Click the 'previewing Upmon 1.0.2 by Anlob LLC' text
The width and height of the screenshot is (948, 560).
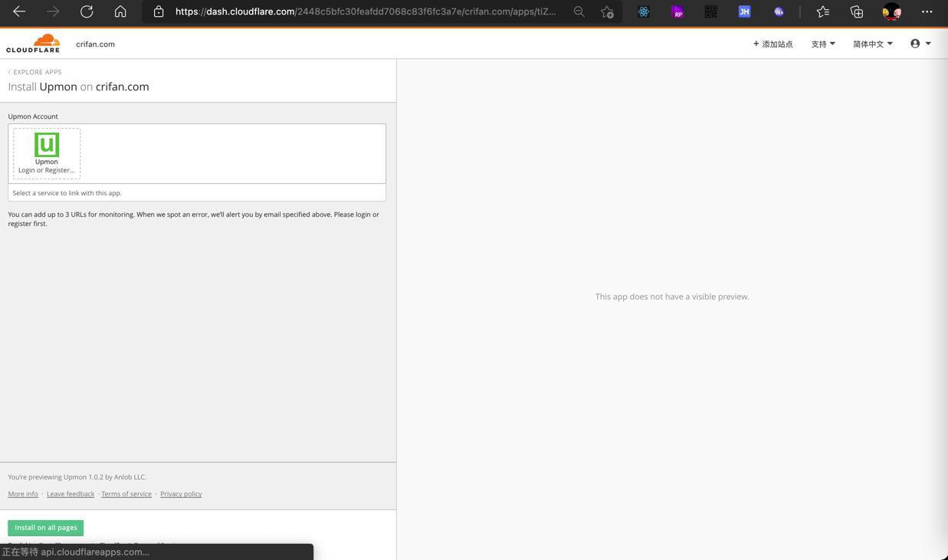[x=77, y=477]
